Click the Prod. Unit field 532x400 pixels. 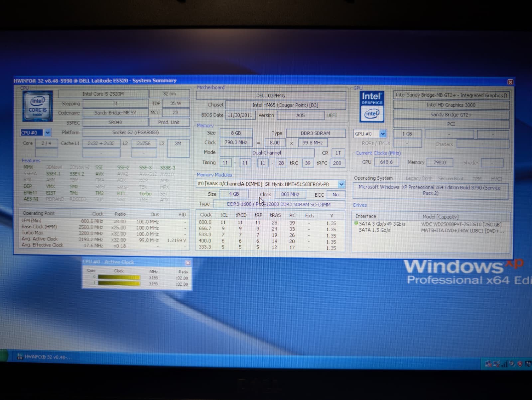[169, 122]
